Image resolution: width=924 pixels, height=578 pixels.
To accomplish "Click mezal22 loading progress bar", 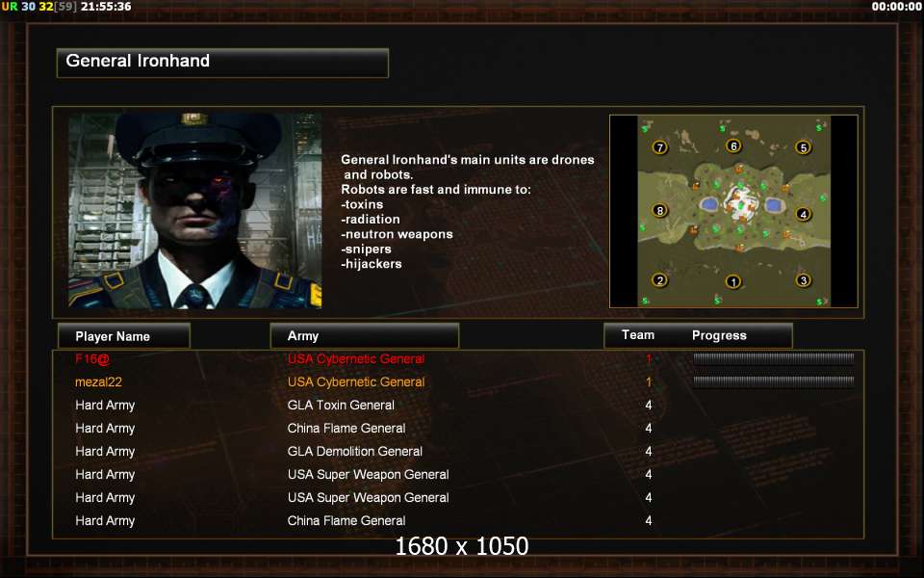I will pyautogui.click(x=774, y=381).
